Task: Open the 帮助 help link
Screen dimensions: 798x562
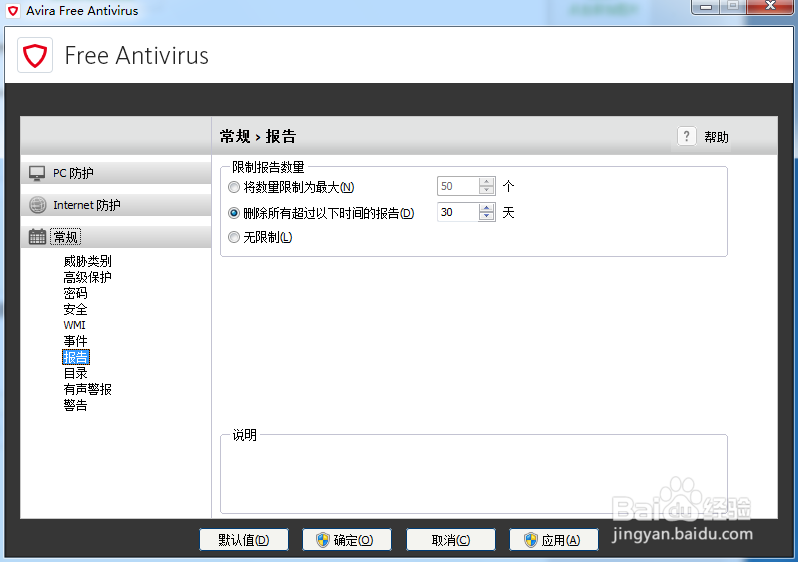Action: point(716,137)
